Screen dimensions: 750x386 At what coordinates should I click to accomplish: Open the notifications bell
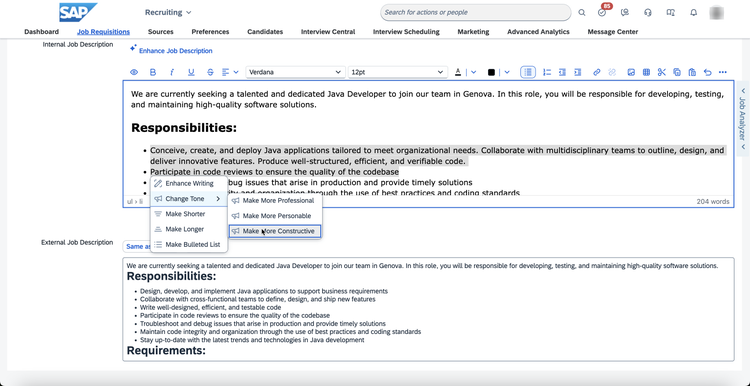[x=694, y=12]
